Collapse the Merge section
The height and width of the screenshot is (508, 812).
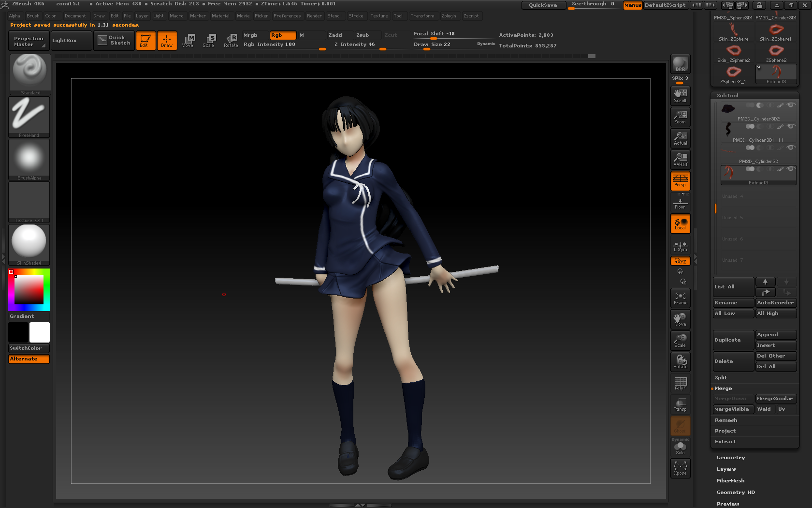coord(723,388)
